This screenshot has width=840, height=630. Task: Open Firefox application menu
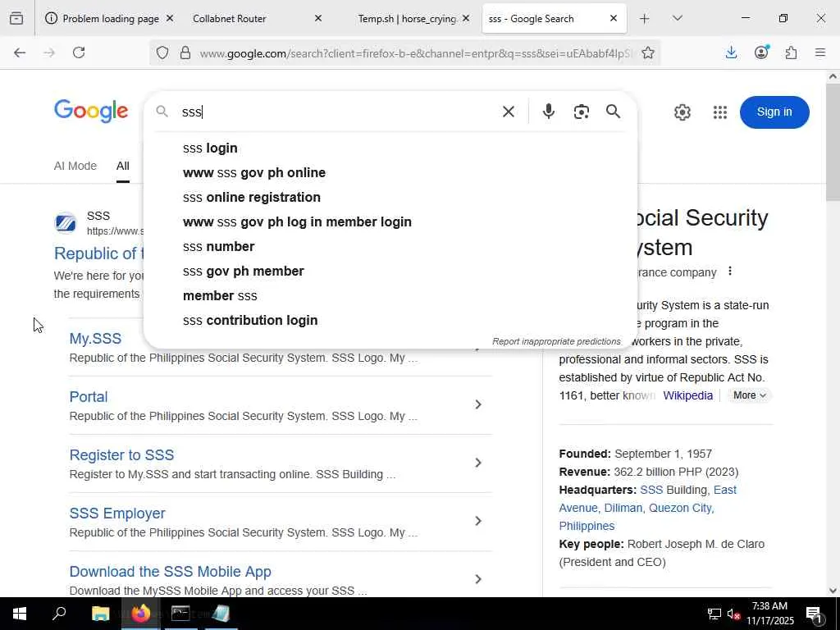coord(820,52)
